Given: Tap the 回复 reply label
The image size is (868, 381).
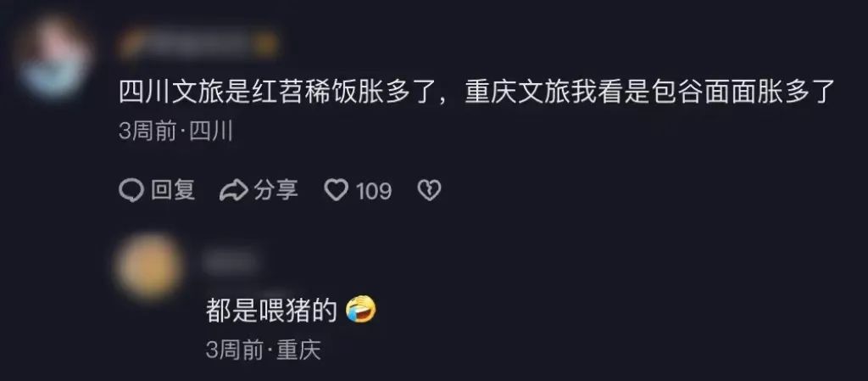Looking at the screenshot, I should (x=173, y=190).
